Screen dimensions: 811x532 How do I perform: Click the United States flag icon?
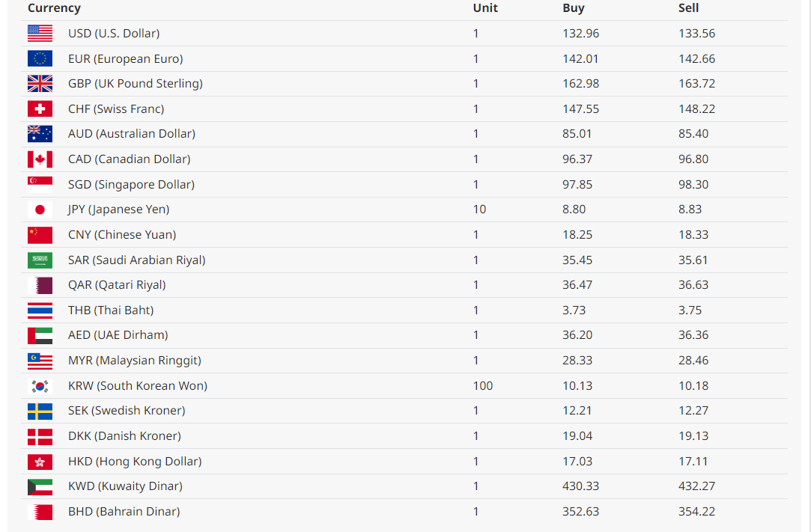point(40,34)
